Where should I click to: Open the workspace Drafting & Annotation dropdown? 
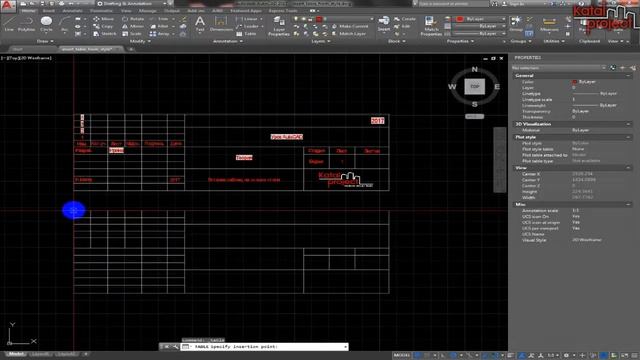(x=132, y=3)
